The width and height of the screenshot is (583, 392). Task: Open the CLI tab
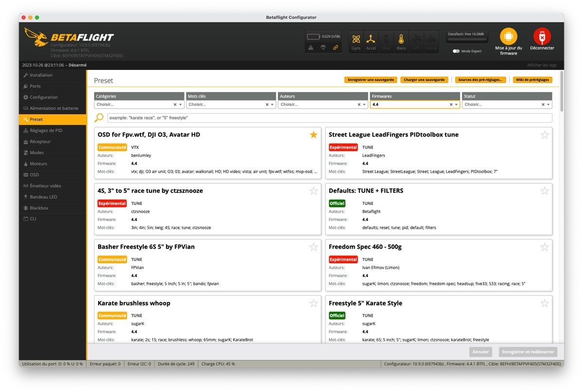coord(52,219)
